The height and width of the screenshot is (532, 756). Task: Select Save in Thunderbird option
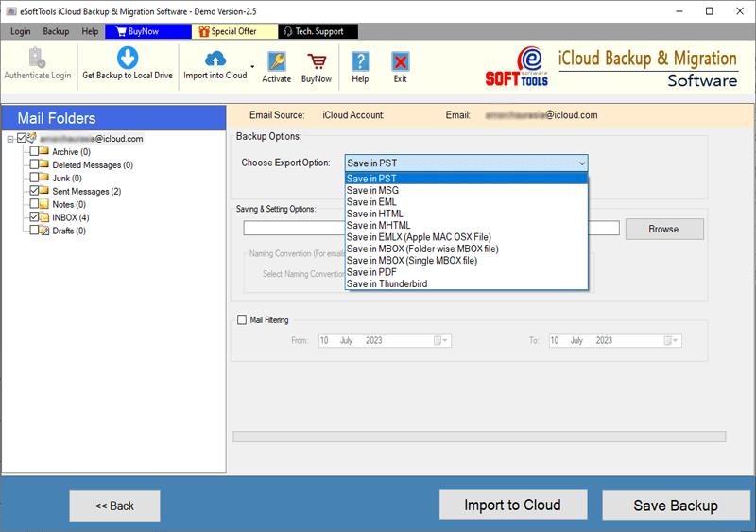pos(467,283)
